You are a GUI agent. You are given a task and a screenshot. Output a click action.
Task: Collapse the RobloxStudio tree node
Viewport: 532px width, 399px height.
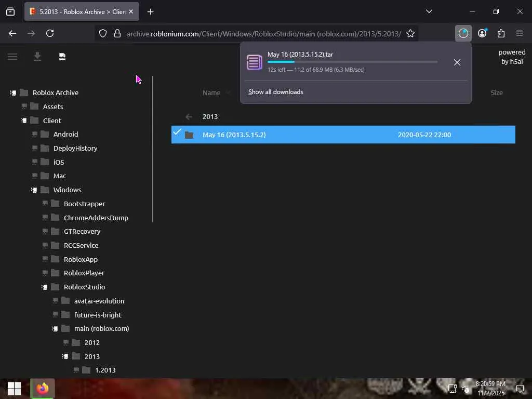click(45, 287)
